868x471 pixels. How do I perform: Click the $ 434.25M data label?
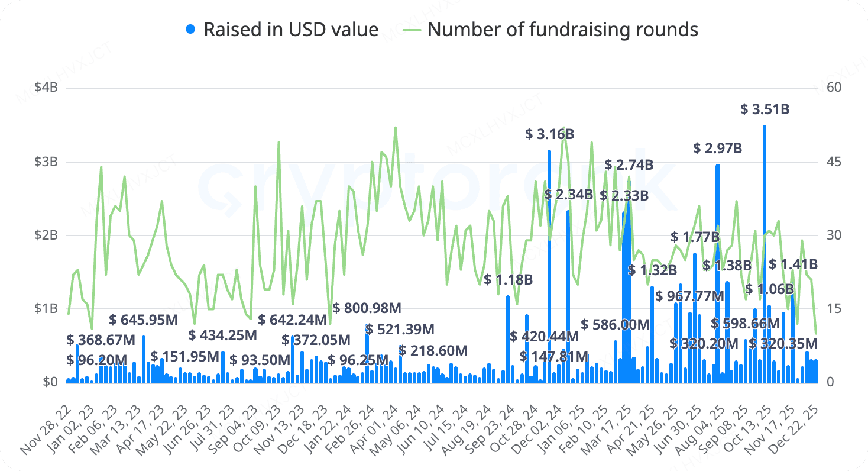click(223, 335)
